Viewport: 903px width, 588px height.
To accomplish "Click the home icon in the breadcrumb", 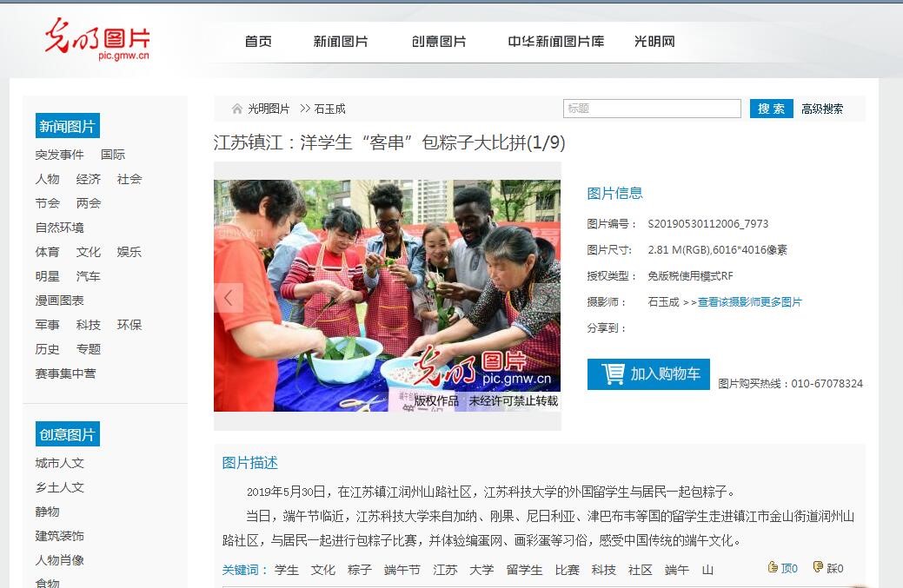I will pyautogui.click(x=236, y=109).
